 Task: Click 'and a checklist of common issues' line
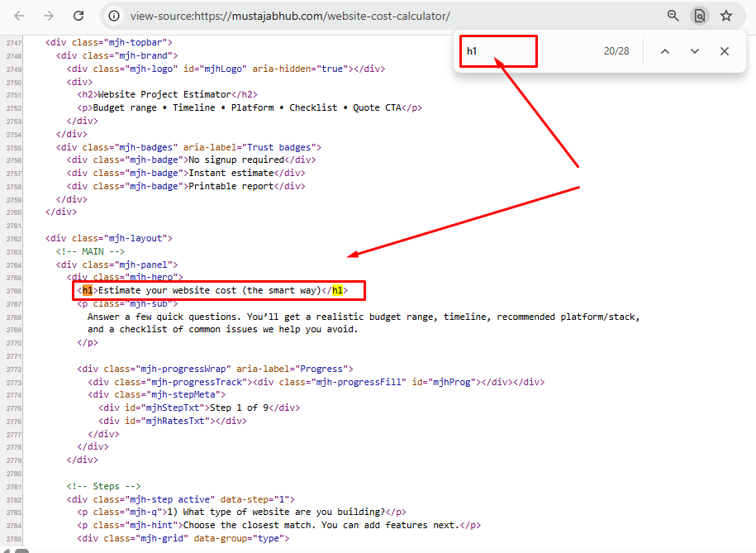pos(223,330)
